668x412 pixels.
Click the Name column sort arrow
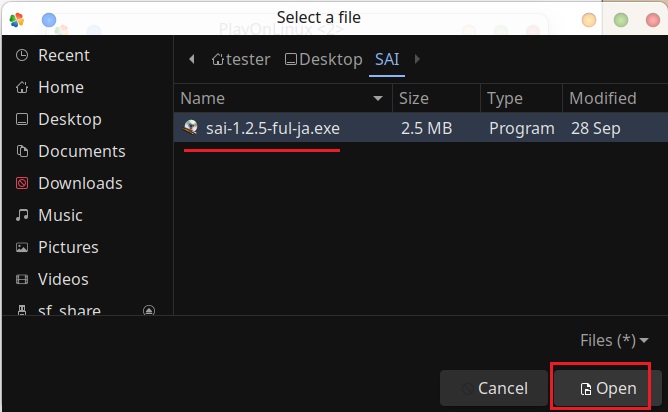(x=378, y=99)
